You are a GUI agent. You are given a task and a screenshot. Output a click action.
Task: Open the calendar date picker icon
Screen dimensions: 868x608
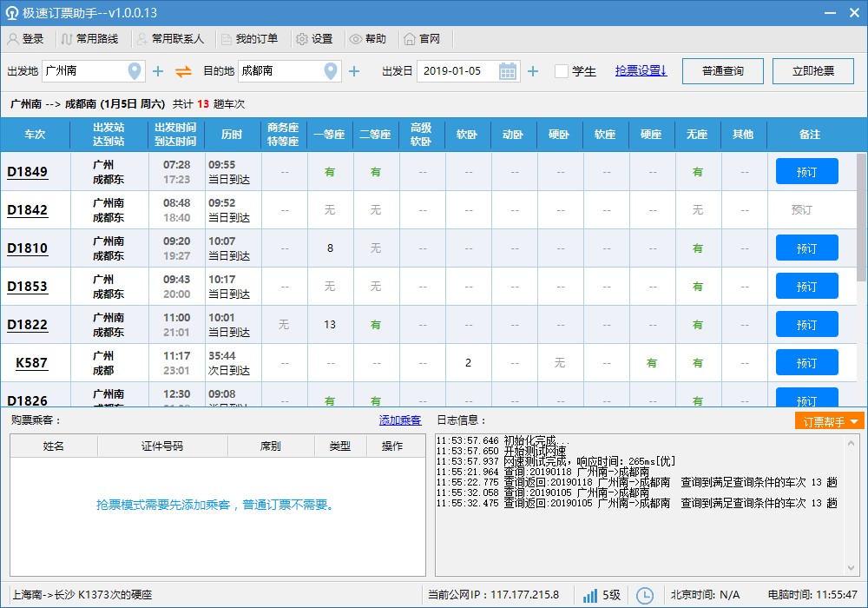508,71
